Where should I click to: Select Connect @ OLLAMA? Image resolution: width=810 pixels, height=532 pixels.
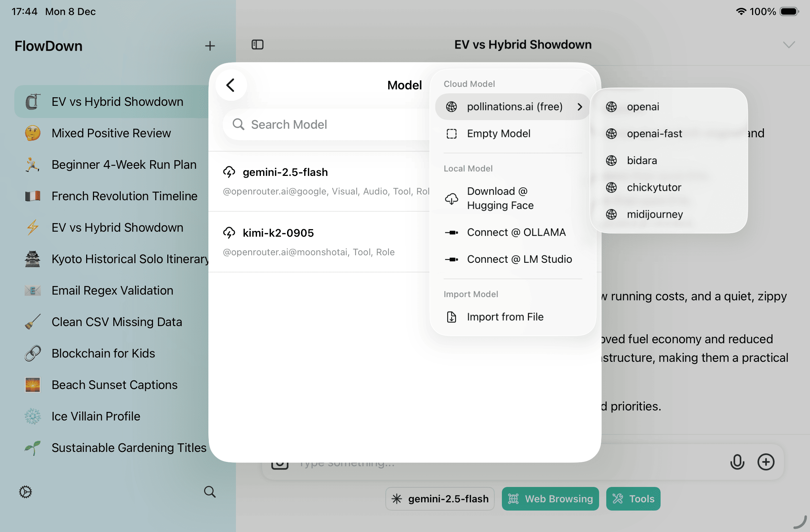[x=516, y=232]
